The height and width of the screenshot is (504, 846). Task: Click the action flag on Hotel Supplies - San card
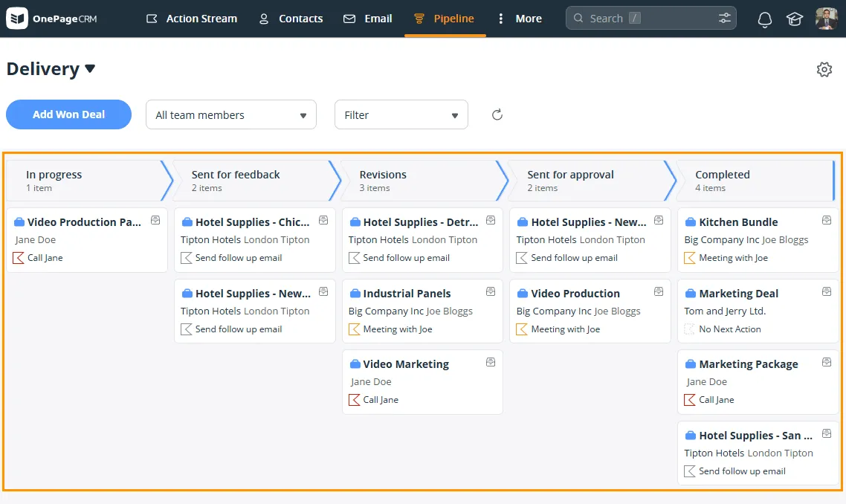(690, 471)
